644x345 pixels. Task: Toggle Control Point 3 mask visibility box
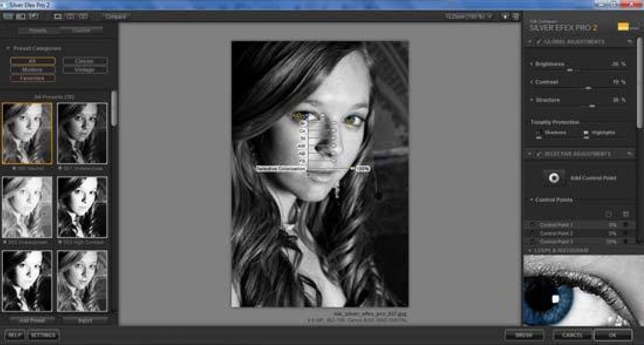coord(625,242)
